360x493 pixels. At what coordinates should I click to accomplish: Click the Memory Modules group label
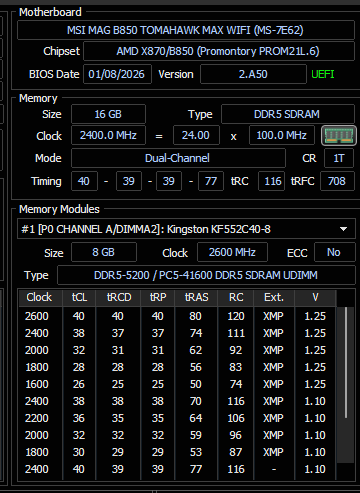[x=59, y=209]
